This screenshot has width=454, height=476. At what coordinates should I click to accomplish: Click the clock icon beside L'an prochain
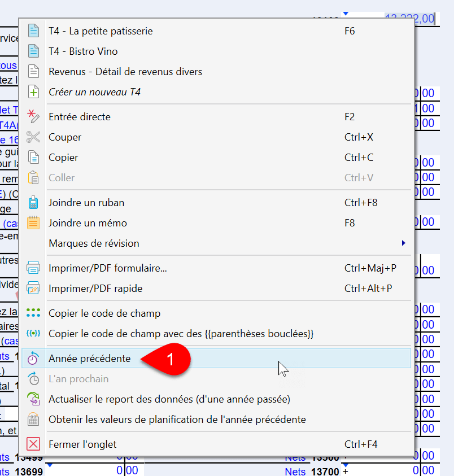[33, 378]
